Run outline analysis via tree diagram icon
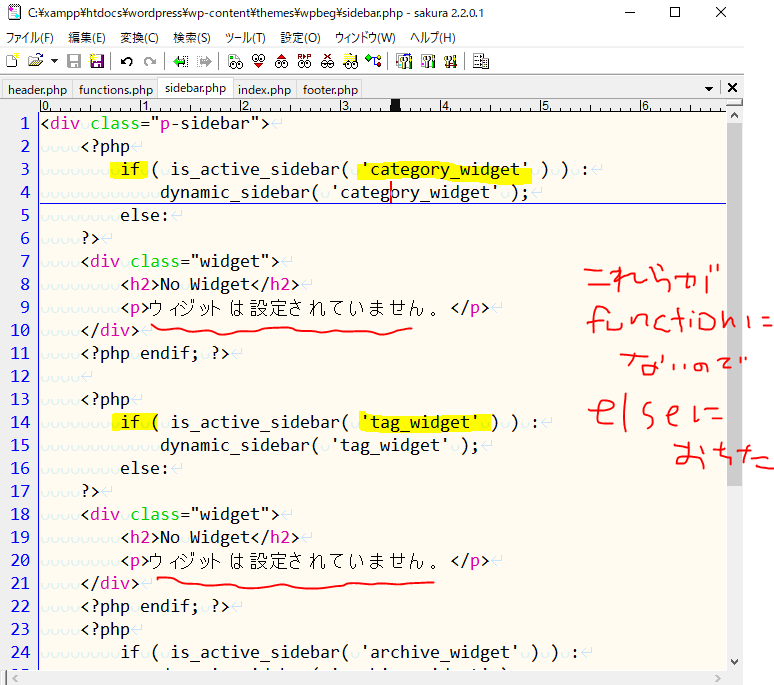Viewport: 774px width, 685px height. coord(374,61)
